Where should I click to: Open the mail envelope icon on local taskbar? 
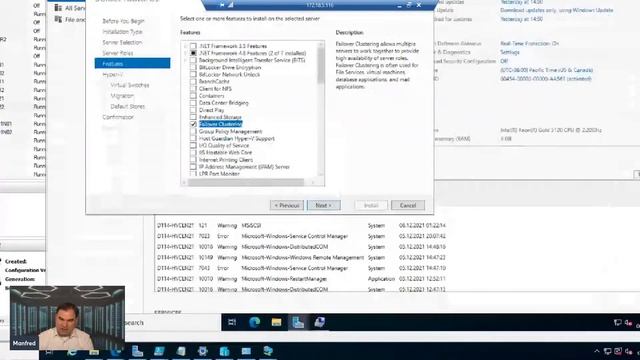point(246,351)
